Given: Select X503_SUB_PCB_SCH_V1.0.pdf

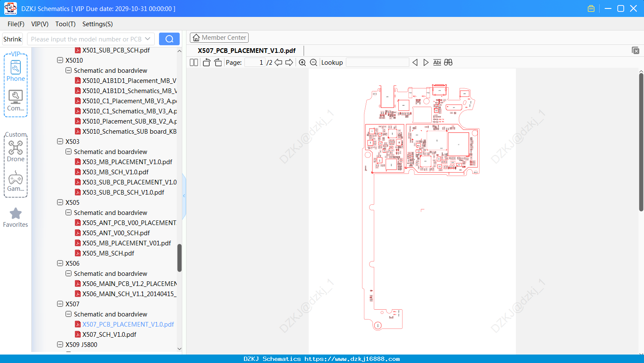Looking at the screenshot, I should 120,192.
